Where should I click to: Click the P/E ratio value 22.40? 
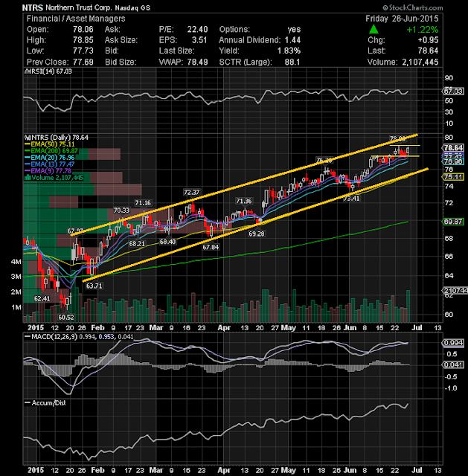coord(197,30)
